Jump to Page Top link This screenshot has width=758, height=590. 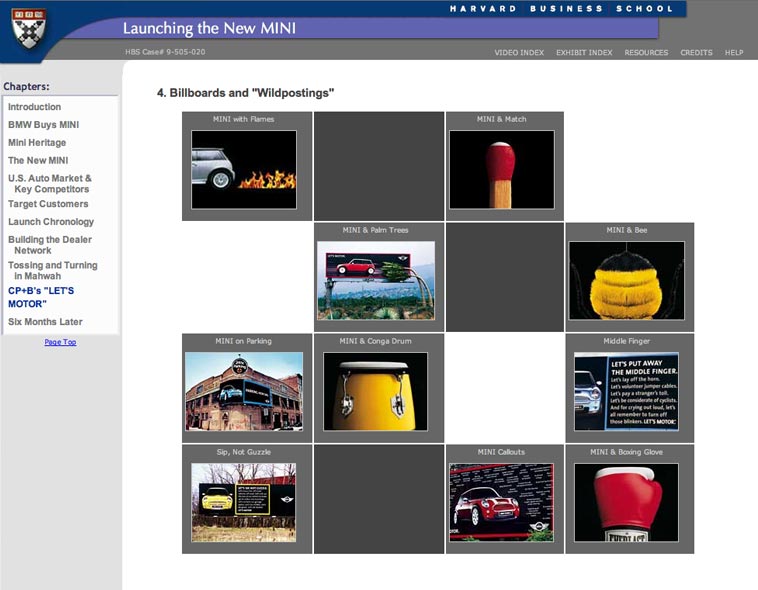tap(60, 342)
